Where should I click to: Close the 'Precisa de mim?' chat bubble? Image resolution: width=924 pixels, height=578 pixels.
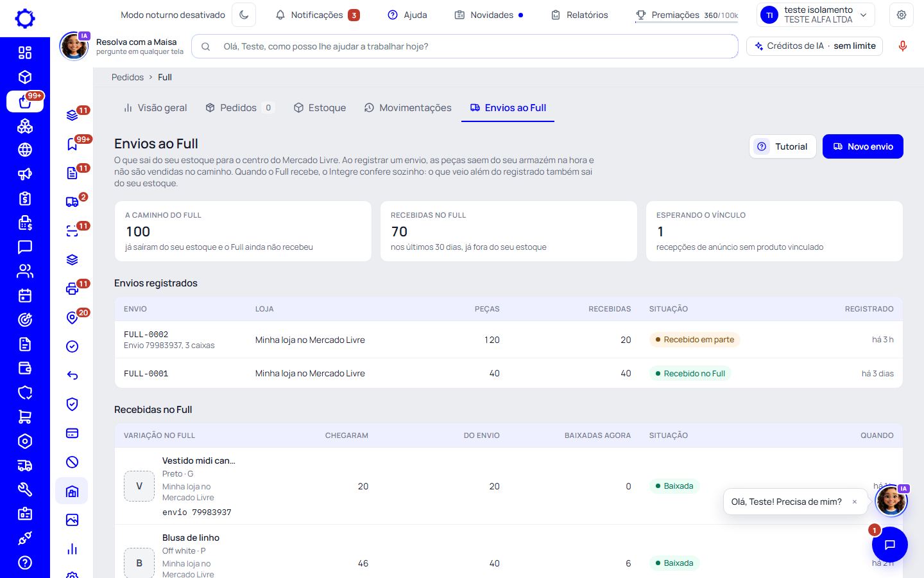click(x=855, y=502)
